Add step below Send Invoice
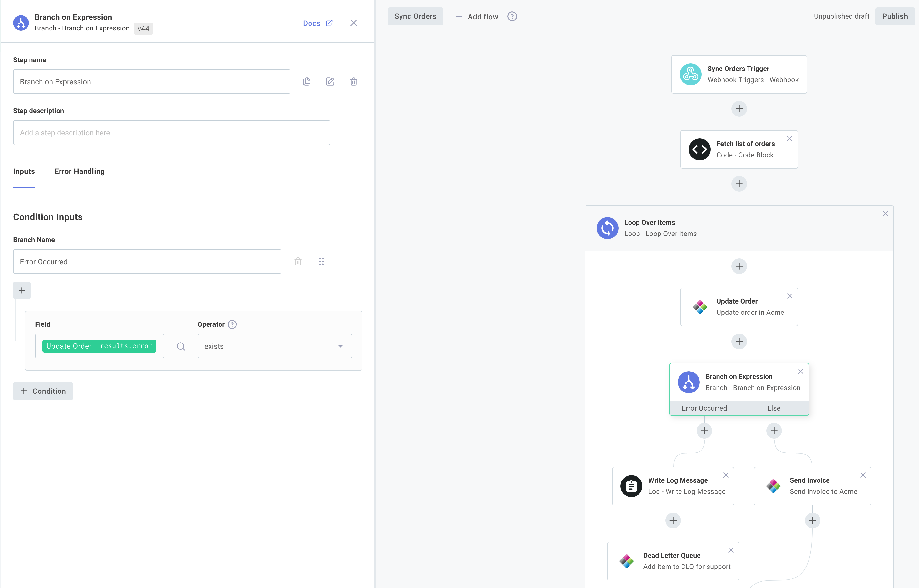Viewport: 919px width, 588px height. (812, 520)
